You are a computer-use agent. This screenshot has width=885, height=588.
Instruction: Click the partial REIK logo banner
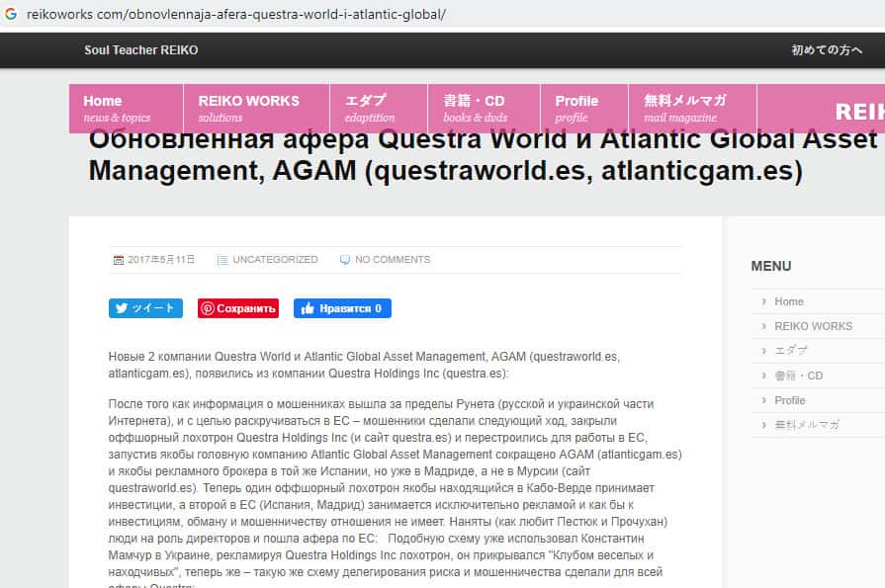859,112
